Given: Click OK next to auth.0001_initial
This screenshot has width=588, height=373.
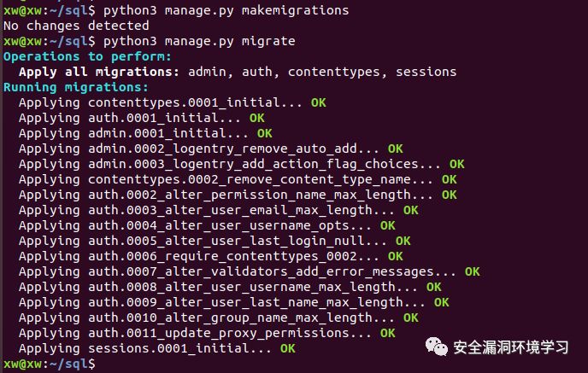Looking at the screenshot, I should [x=257, y=118].
